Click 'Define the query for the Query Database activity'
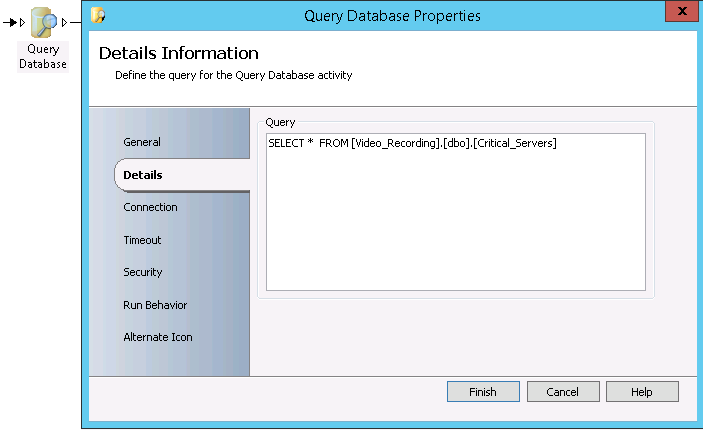The image size is (703, 430). [x=234, y=75]
